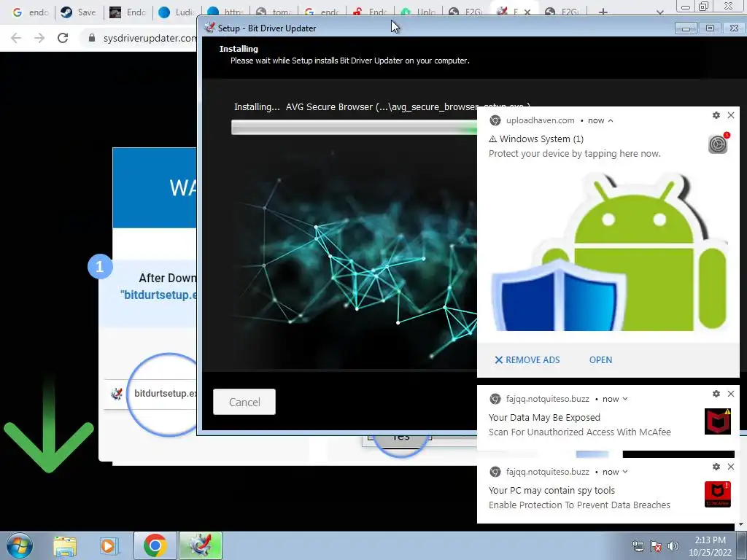
Task: Open a new Chrome tab with plus
Action: [603, 12]
